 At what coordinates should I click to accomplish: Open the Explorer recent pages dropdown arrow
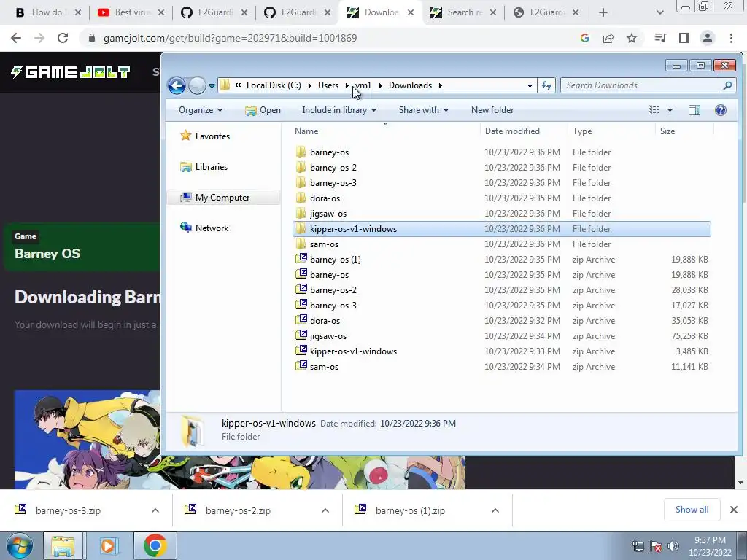point(212,86)
